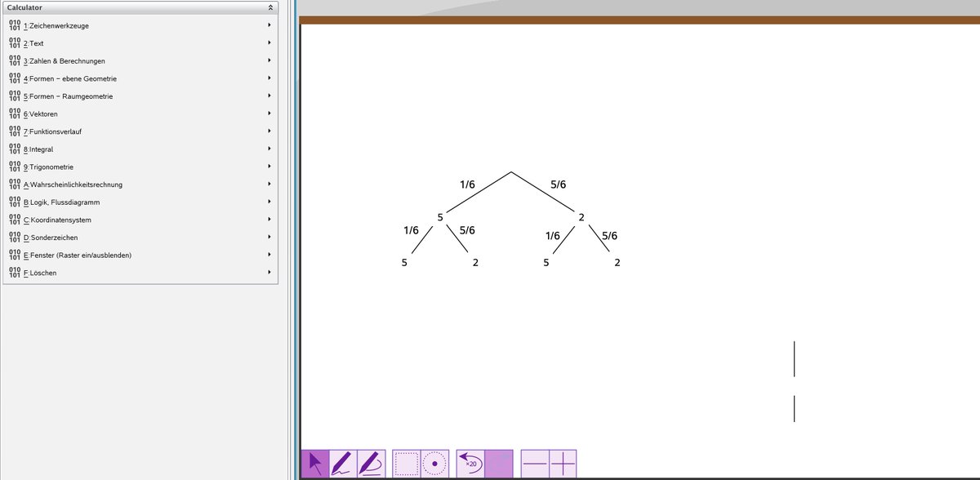Expand the 7:Funktionsverlauf submenu arrow
The height and width of the screenshot is (480, 980).
click(x=269, y=131)
